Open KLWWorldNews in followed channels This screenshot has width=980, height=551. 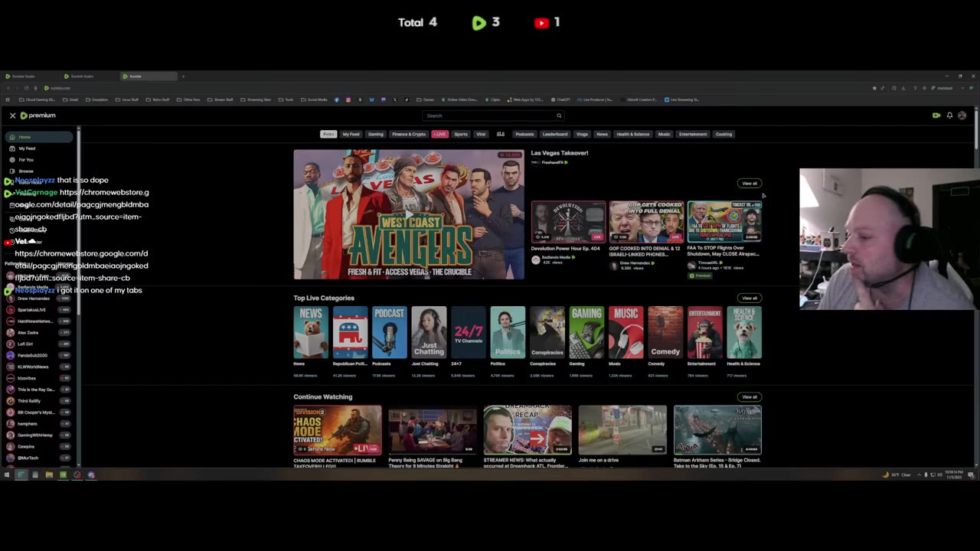[38, 367]
